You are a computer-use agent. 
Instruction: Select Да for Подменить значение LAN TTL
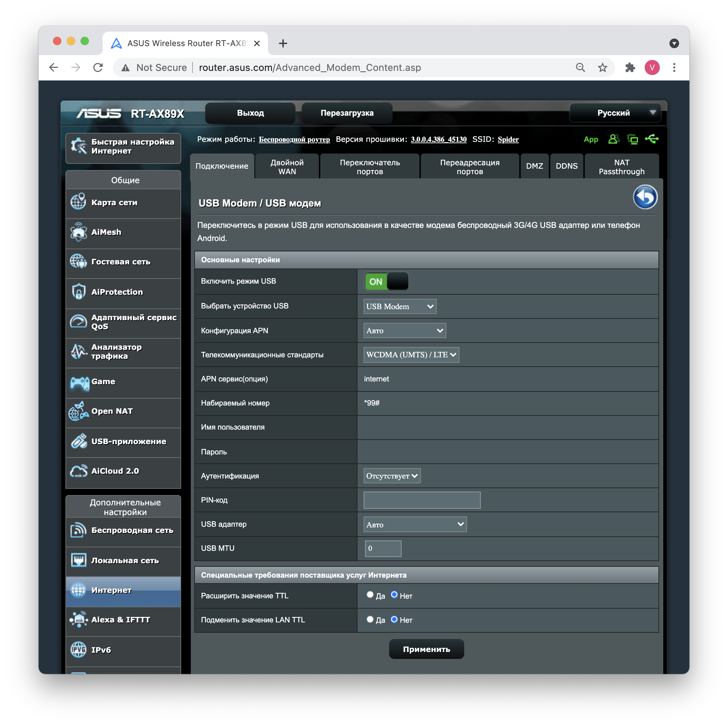[x=370, y=619]
